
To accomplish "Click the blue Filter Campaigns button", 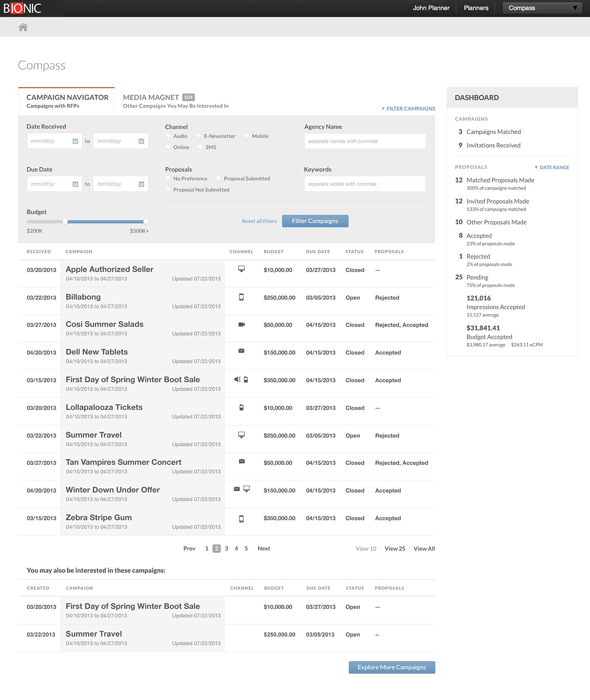I will pos(315,221).
